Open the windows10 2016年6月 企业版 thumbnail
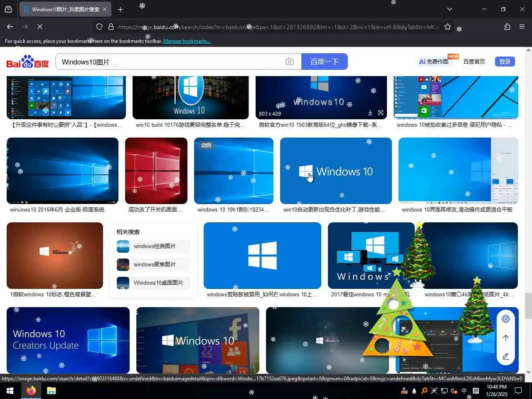532x399 pixels. 62,171
